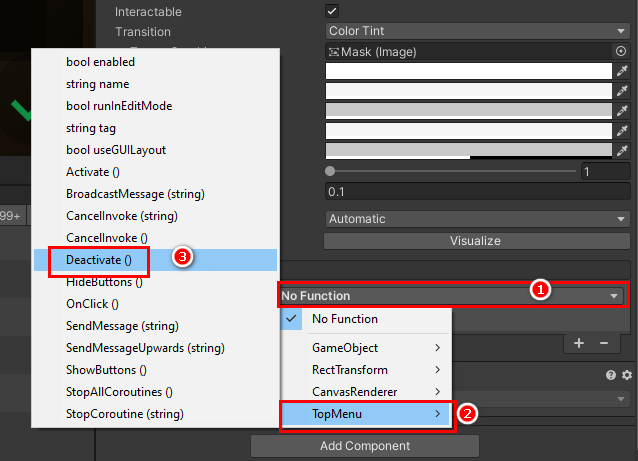Select bool useGUILayout property
Screen dimensions: 638x461
155,150
